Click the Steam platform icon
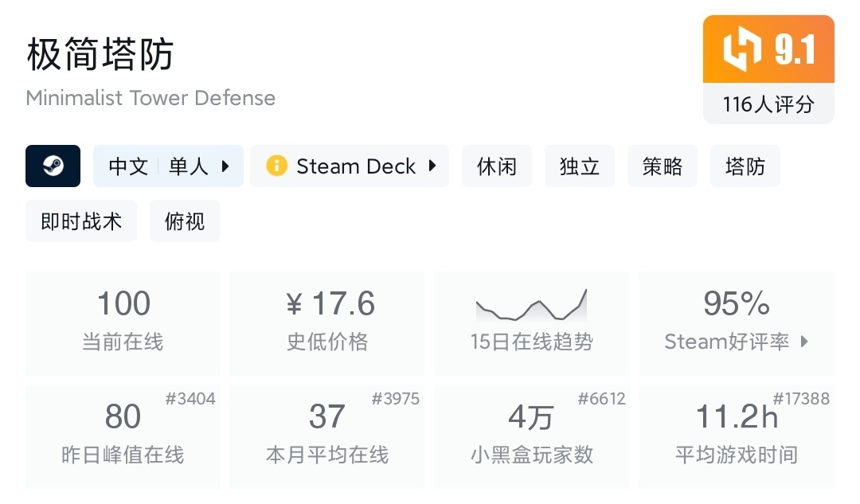This screenshot has width=860, height=504. tap(53, 166)
